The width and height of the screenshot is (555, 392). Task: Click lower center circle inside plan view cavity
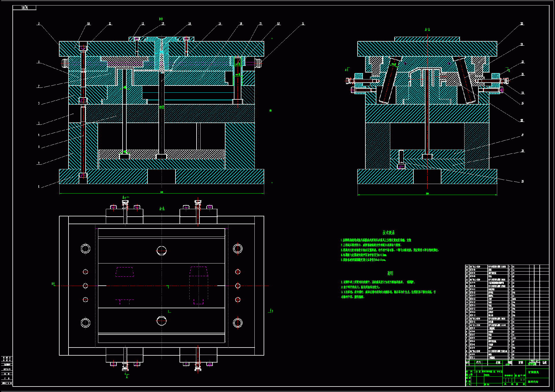(162, 321)
